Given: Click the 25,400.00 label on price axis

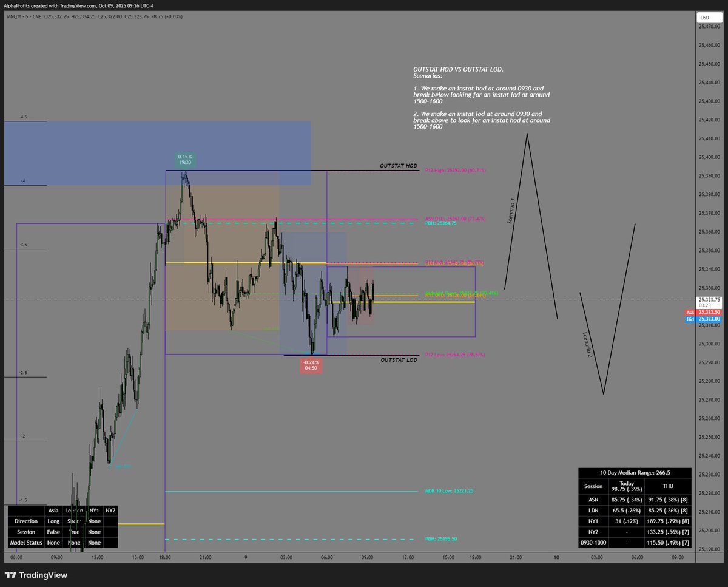Looking at the screenshot, I should point(709,157).
